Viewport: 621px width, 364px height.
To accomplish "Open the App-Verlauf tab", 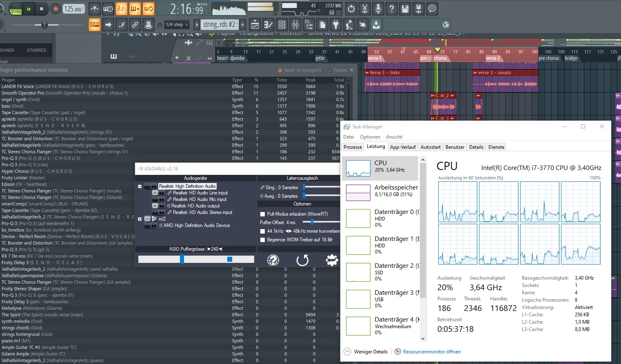I will 403,147.
